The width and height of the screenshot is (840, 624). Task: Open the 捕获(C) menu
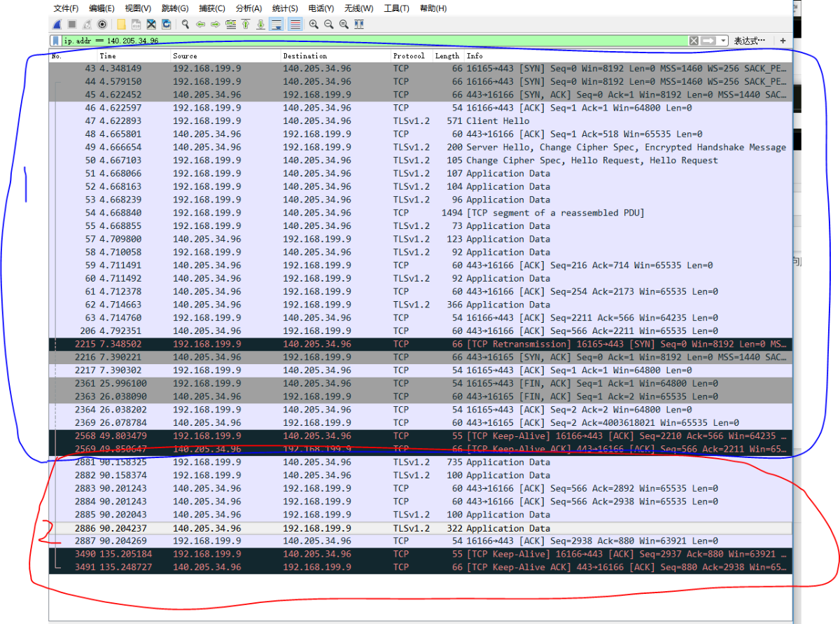pos(212,8)
